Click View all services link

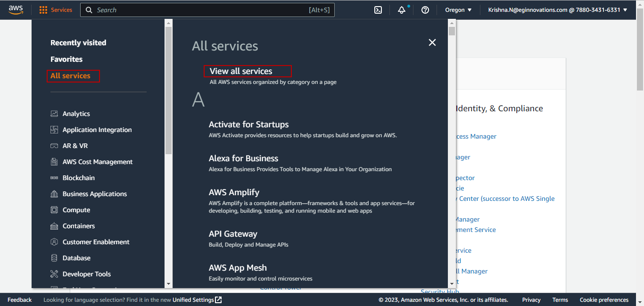coord(241,71)
